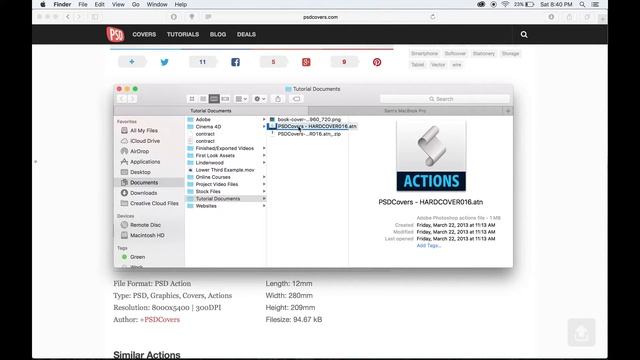Click the ACTIONS file preview thumbnail
Viewport: 640px width, 360px height.
(x=431, y=156)
